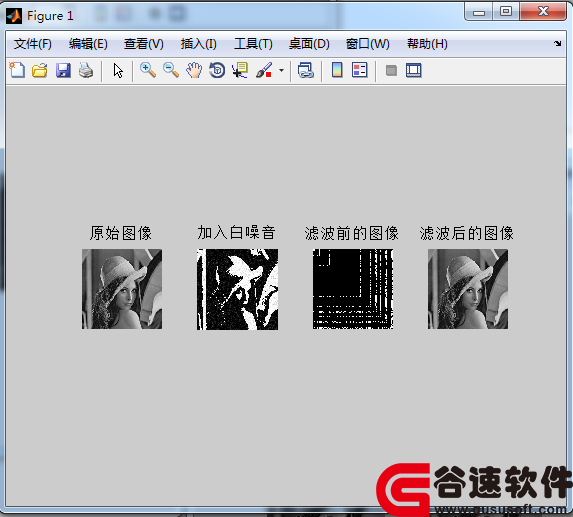Open the 帮助(H) menu
573x517 pixels.
tap(427, 44)
